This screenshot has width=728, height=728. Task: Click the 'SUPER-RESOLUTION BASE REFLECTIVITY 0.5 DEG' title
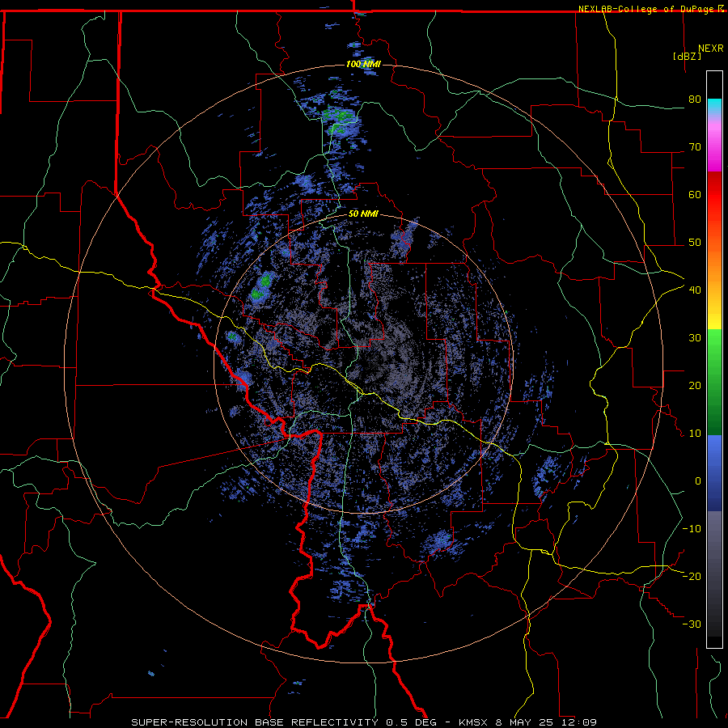(x=284, y=722)
